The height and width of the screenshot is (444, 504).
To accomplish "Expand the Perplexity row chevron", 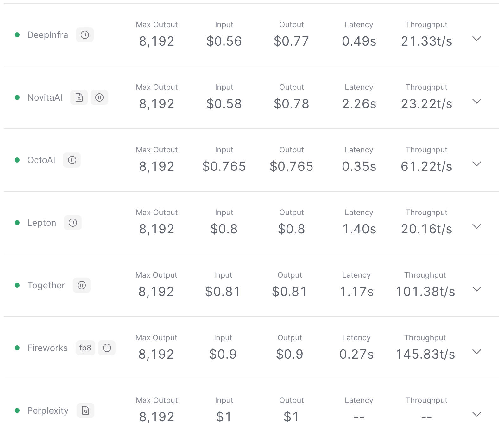I will [x=476, y=414].
